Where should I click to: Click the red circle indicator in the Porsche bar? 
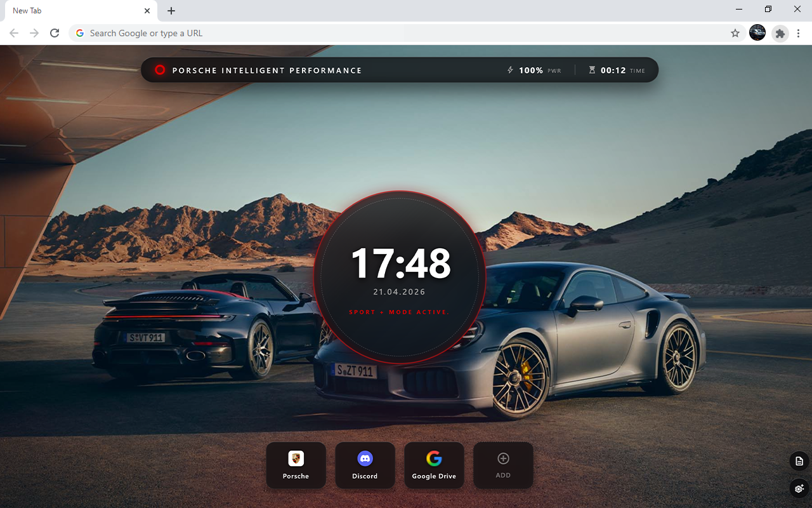coord(160,70)
